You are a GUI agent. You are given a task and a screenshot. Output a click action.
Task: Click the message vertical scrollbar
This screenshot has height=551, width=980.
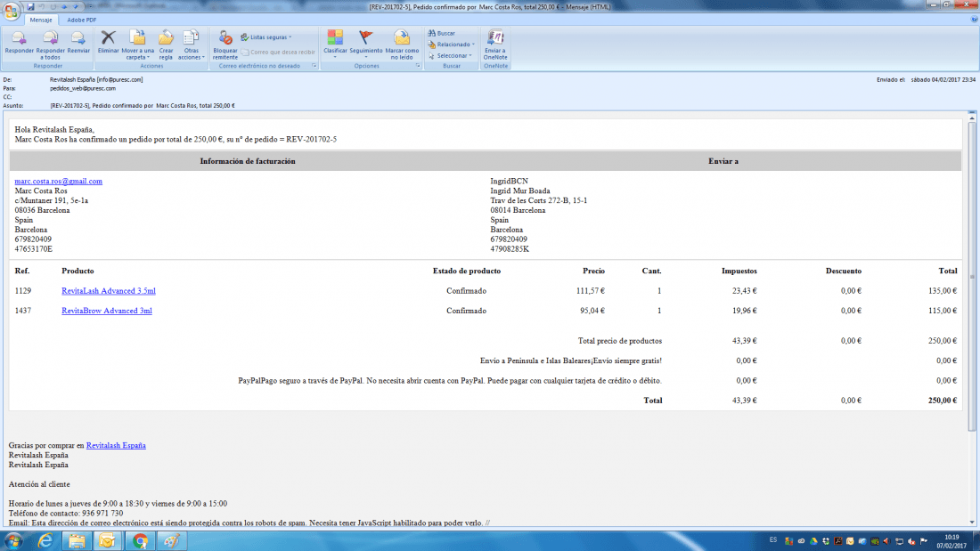tap(972, 275)
